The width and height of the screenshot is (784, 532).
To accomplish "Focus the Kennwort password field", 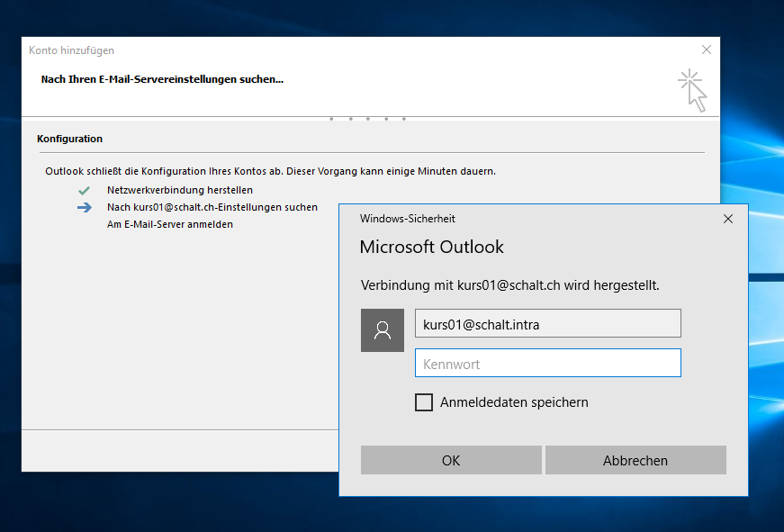I will (x=547, y=364).
